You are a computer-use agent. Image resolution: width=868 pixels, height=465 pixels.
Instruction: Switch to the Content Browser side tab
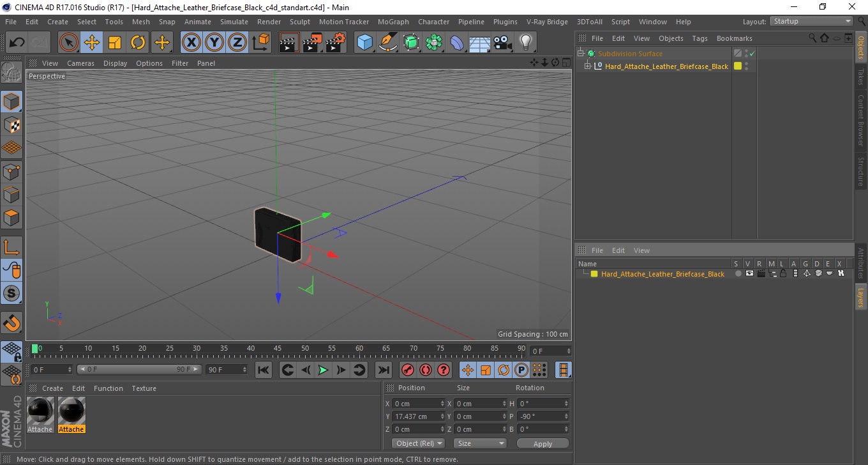point(860,121)
